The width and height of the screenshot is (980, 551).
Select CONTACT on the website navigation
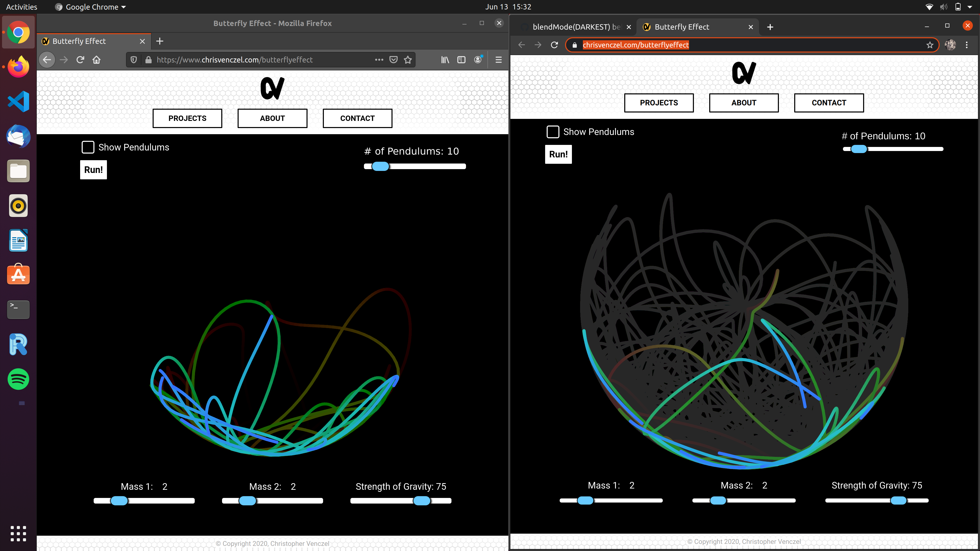357,118
